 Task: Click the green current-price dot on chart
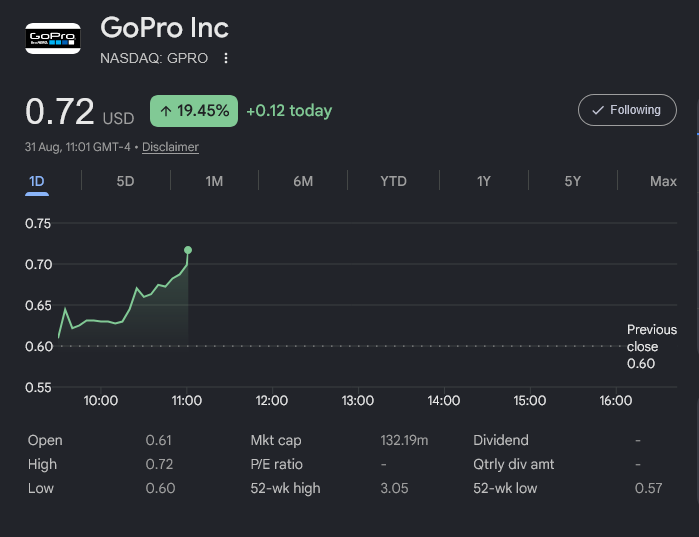click(188, 250)
